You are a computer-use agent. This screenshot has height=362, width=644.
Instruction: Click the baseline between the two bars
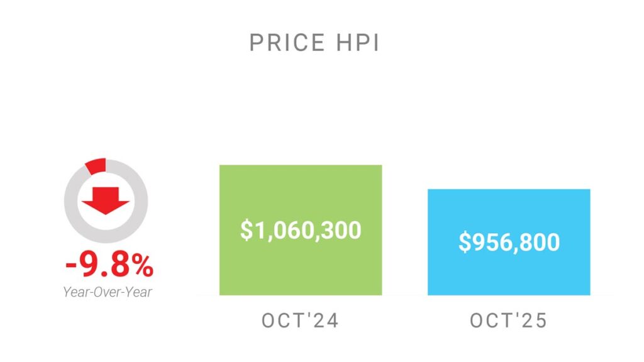click(x=404, y=295)
